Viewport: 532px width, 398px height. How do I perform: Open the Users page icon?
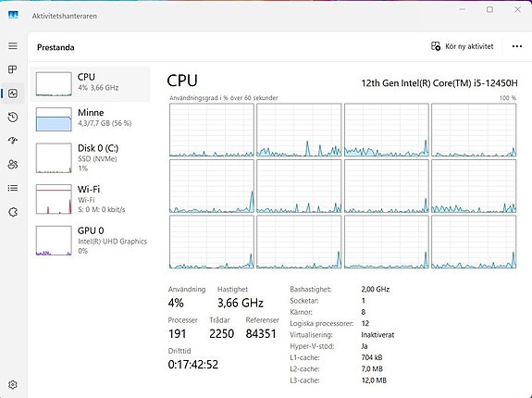(13, 165)
